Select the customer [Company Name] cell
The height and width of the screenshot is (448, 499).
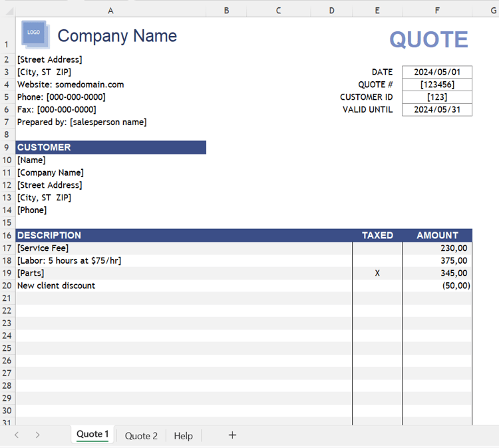(51, 172)
